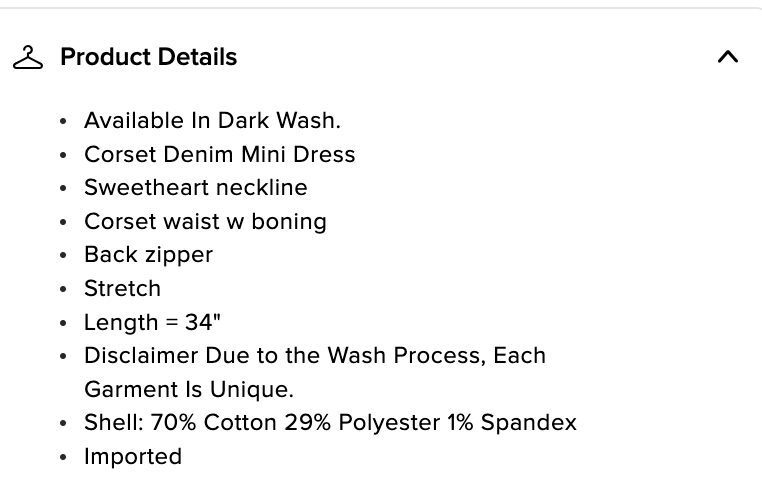Click the bullet next to 'Shell:'
Screen dimensions: 762x494
pyautogui.click(x=64, y=424)
